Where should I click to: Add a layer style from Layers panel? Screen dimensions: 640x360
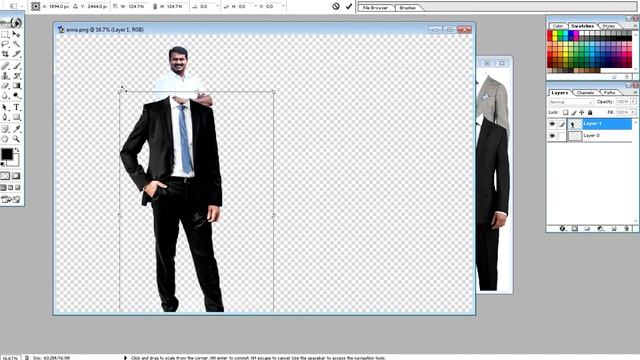tap(562, 229)
